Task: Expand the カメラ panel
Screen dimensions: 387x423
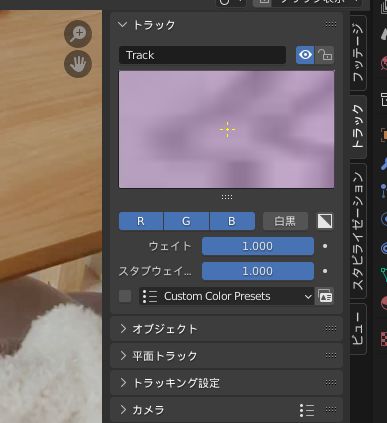Action: (123, 409)
